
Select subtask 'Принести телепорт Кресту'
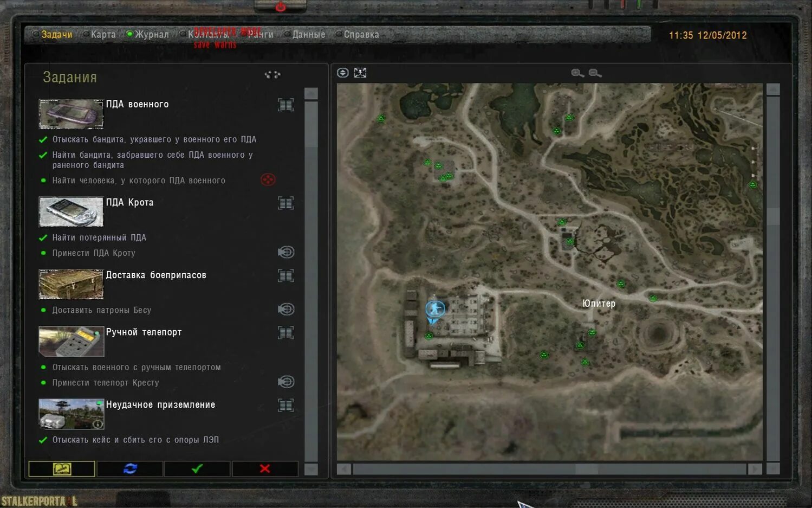106,383
